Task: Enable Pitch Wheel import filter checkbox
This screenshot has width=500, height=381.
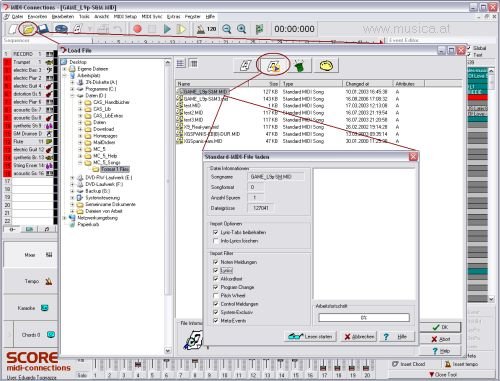Action: [216, 295]
